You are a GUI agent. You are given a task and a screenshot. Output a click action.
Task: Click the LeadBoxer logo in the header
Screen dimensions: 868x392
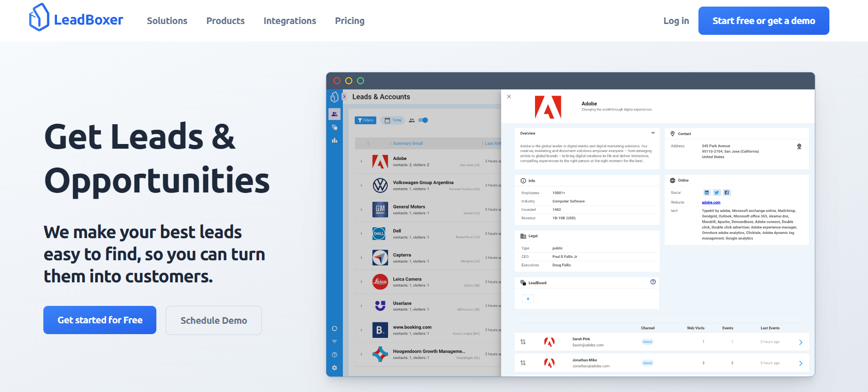[x=76, y=18]
